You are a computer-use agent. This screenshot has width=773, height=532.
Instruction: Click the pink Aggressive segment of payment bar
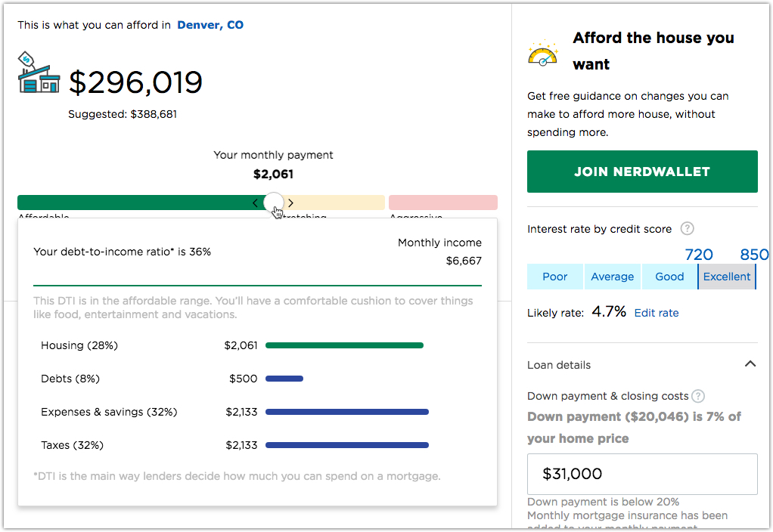point(442,203)
